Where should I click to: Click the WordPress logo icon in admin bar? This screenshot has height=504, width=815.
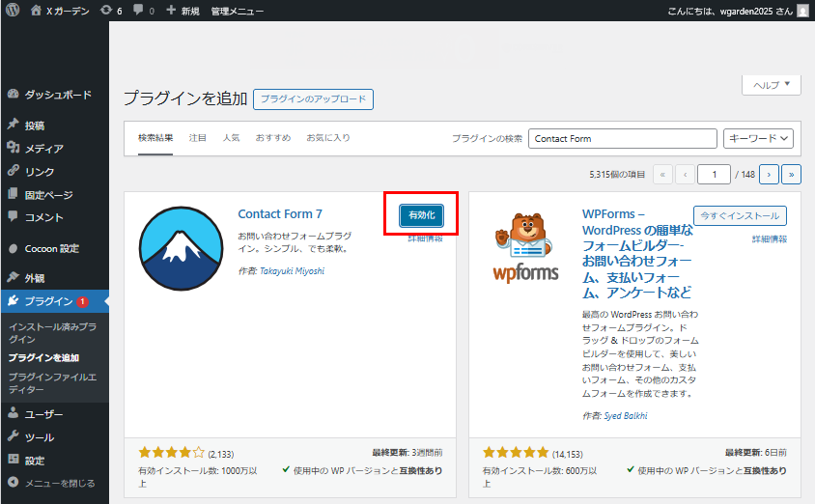(x=13, y=10)
